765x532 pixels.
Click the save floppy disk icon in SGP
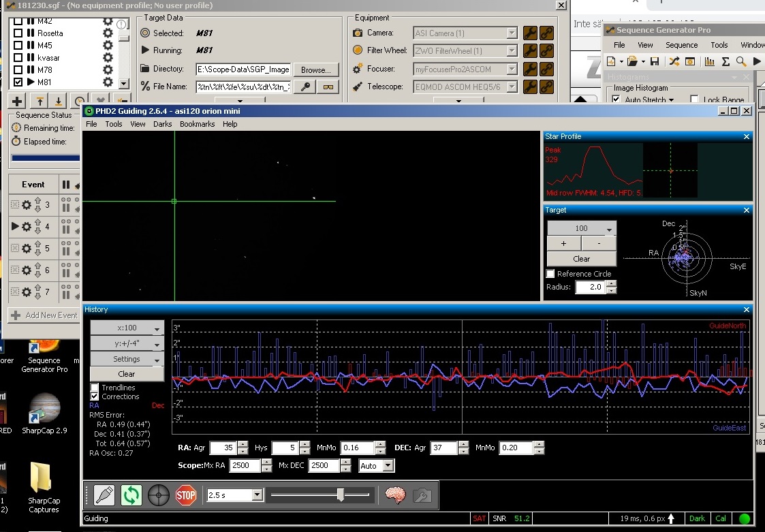(655, 61)
